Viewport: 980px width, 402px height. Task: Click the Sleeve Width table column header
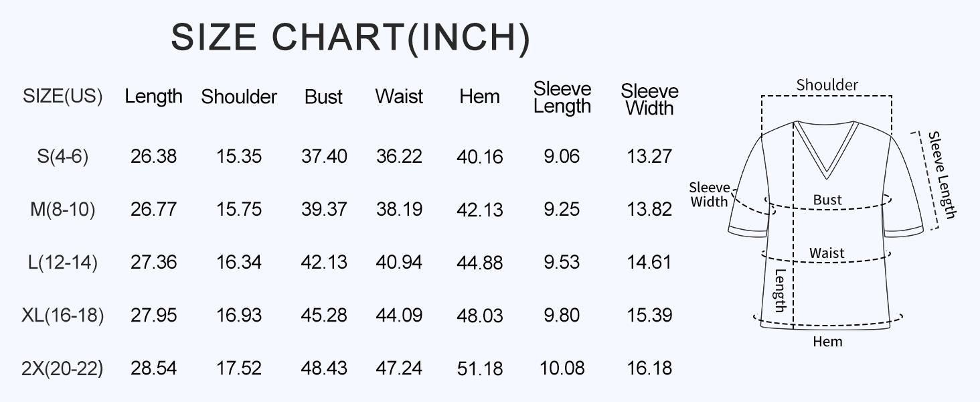(649, 99)
